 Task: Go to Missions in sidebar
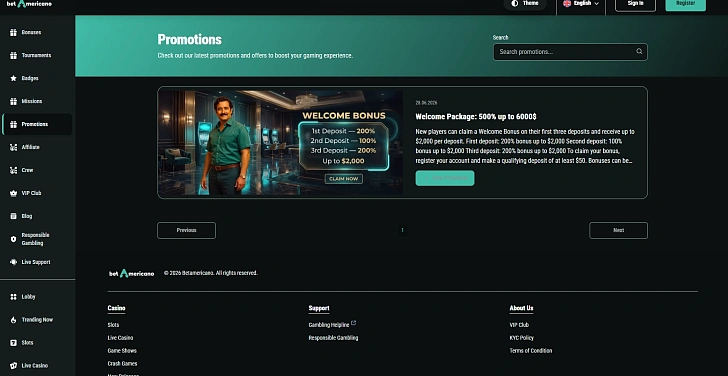pos(37,101)
